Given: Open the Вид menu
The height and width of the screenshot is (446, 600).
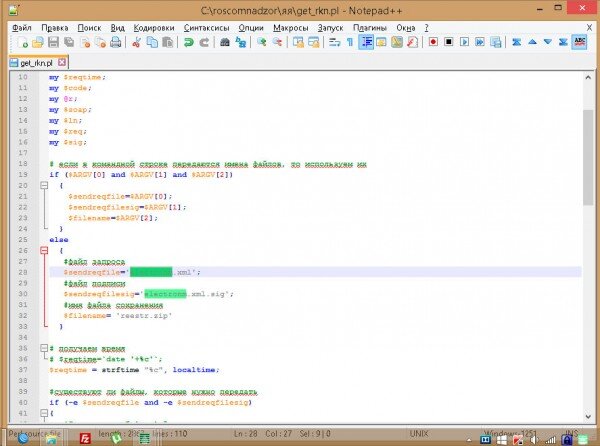Looking at the screenshot, I should pyautogui.click(x=117, y=28).
